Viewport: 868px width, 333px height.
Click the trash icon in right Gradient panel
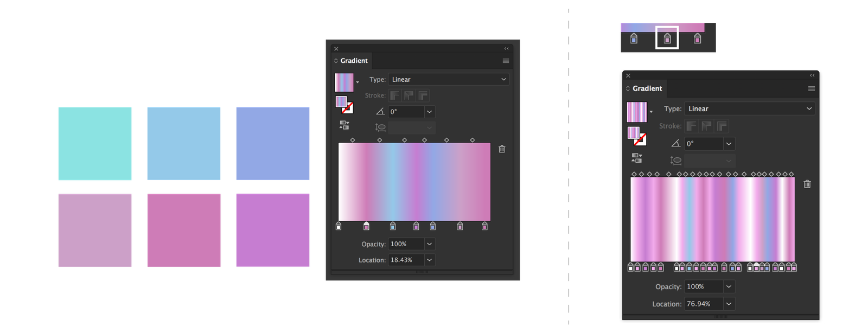coord(807,184)
